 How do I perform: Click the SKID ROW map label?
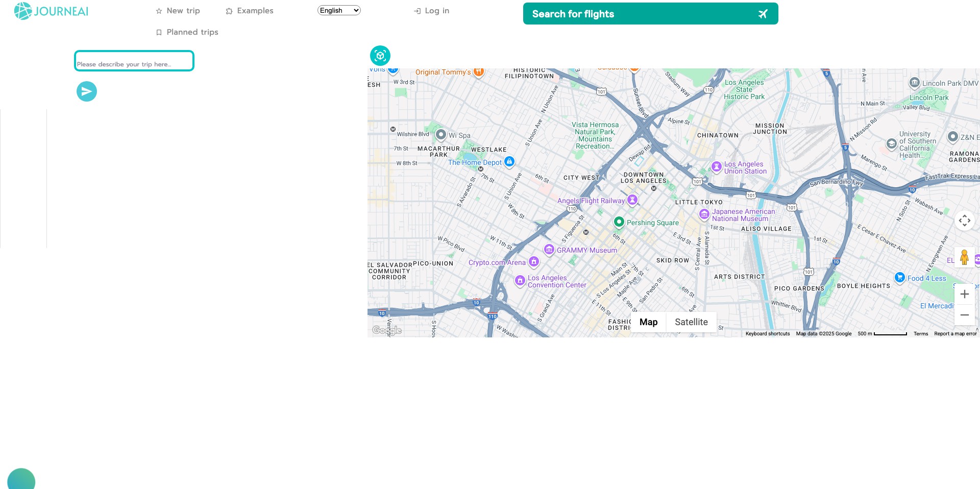pos(672,260)
